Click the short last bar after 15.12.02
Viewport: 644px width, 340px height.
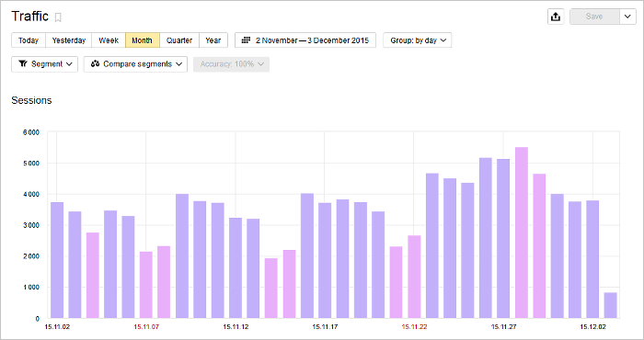(x=611, y=306)
